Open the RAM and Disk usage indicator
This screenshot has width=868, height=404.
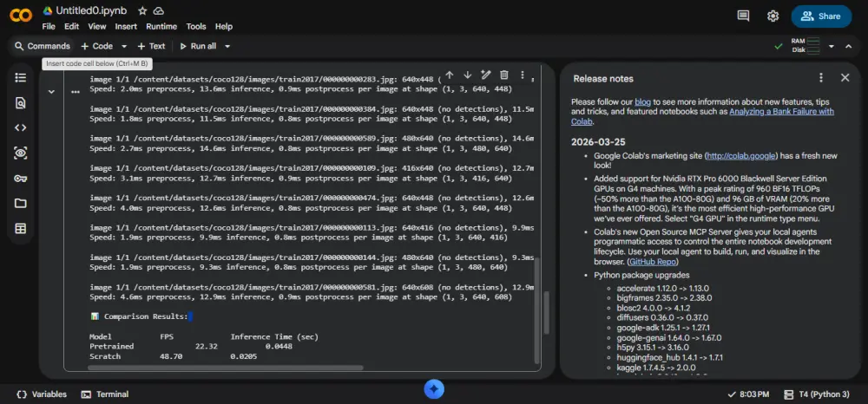coord(806,46)
